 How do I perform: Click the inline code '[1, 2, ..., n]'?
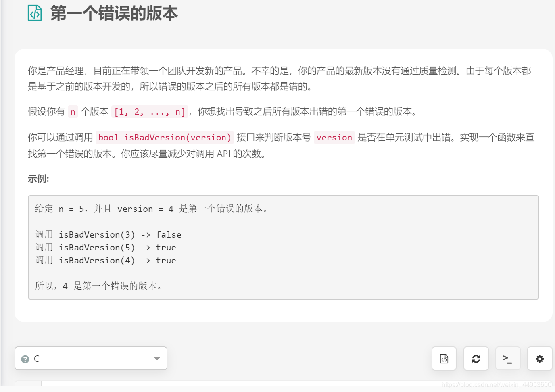pos(150,112)
